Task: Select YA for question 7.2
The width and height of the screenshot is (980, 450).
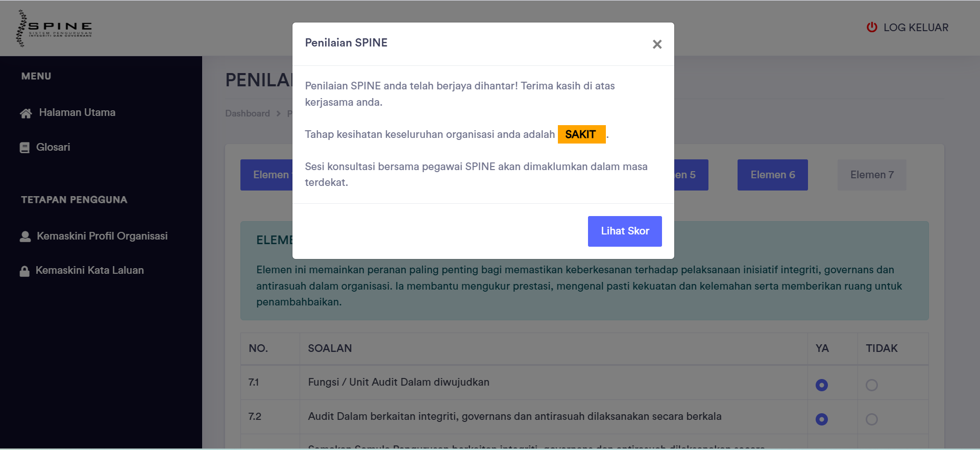Action: [821, 419]
